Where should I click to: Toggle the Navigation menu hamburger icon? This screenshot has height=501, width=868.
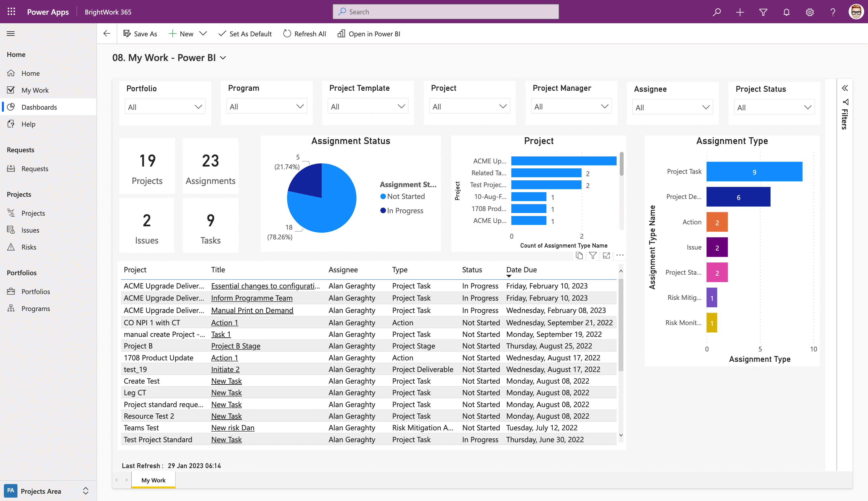pyautogui.click(x=11, y=33)
